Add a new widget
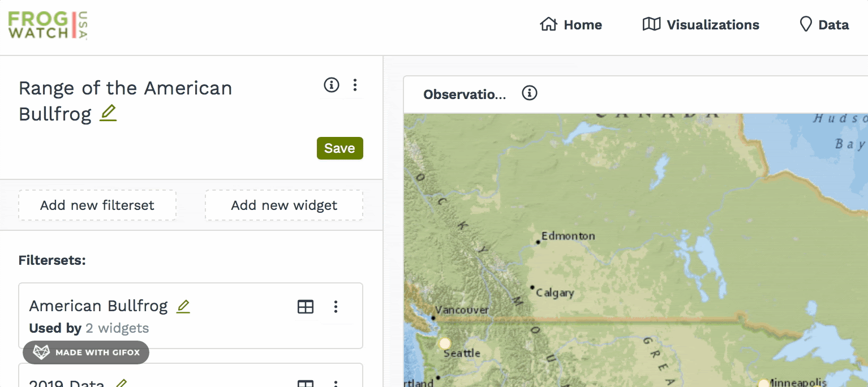This screenshot has height=387, width=868. [x=284, y=205]
